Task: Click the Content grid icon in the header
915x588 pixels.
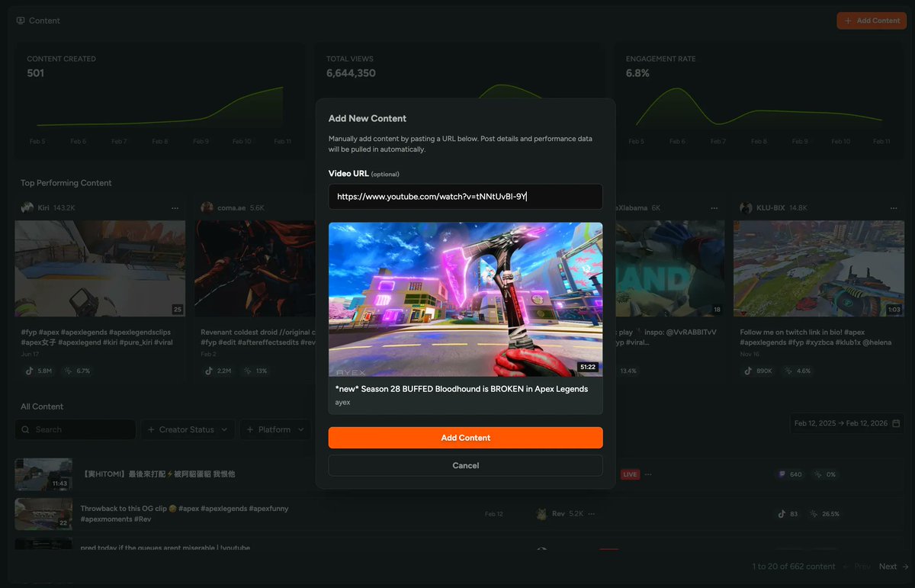Action: point(21,20)
